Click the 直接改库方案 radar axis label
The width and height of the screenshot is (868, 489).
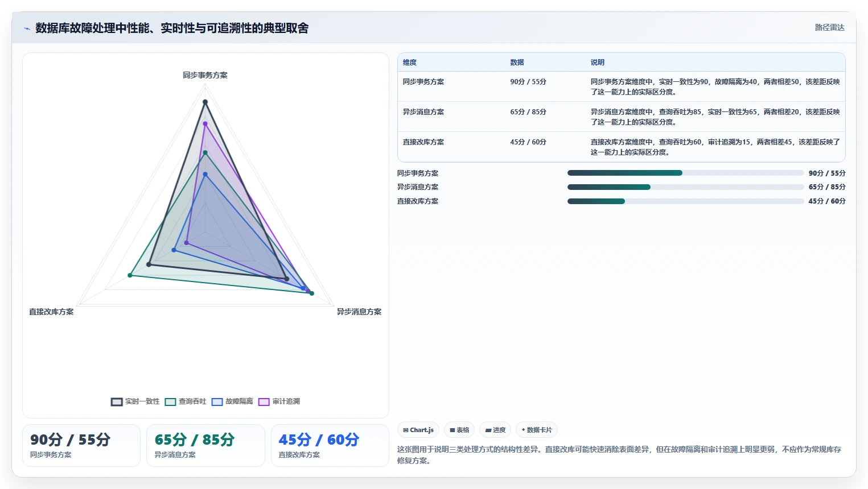(x=51, y=312)
